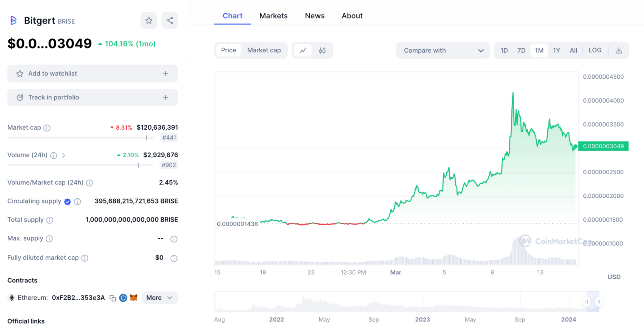Open the Market cap info icon
This screenshot has height=328, width=644.
coord(47,128)
